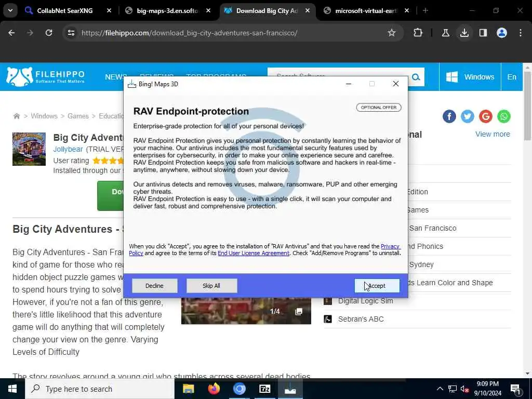
Task: Open the Sebran's ABC list entry
Action: pyautogui.click(x=361, y=319)
